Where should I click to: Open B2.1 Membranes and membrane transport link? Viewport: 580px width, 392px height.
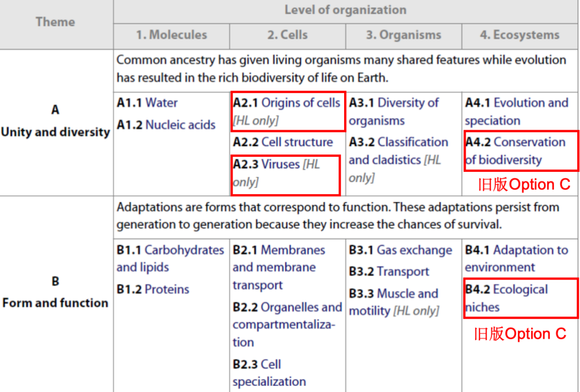click(x=279, y=267)
